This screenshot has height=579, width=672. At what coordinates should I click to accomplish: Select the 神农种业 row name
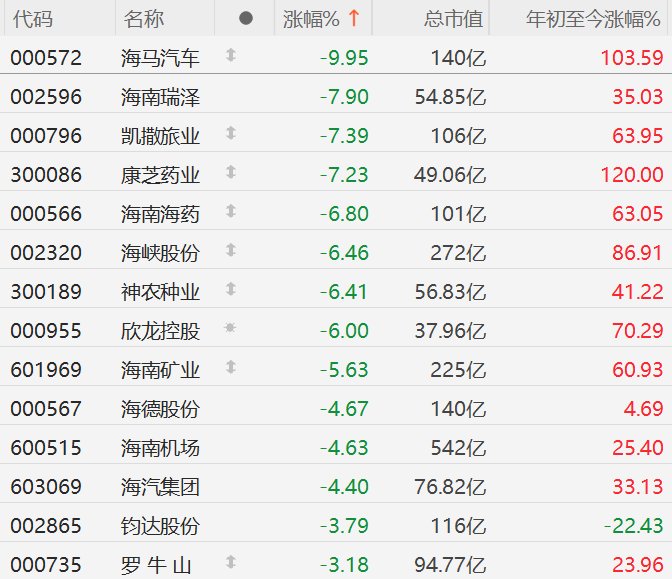[x=159, y=291]
